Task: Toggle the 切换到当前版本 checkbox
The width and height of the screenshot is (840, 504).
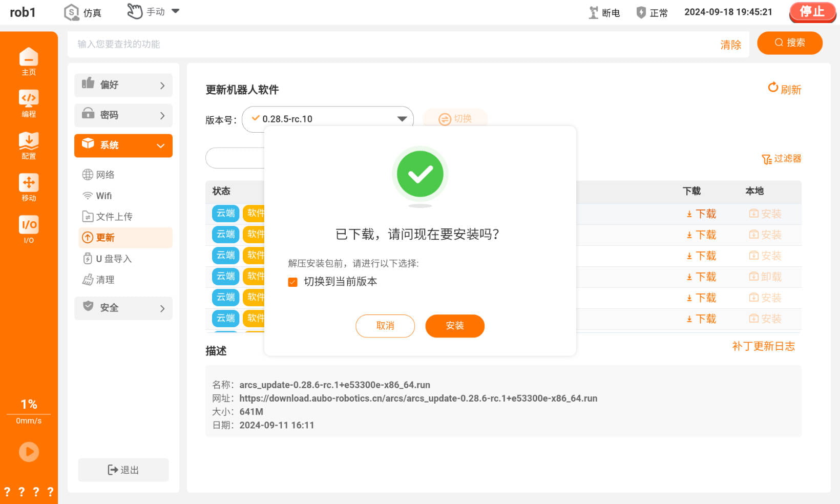Action: [x=292, y=282]
